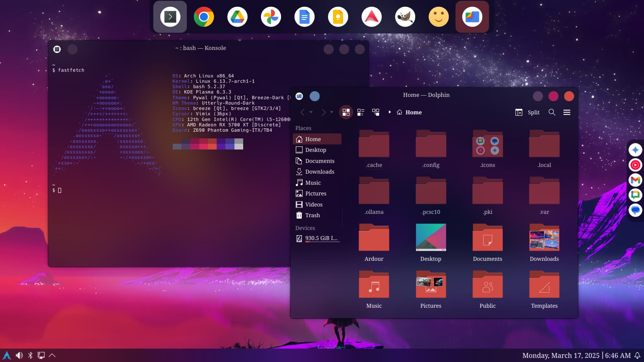This screenshot has width=644, height=362.
Task: Switch Dolphin to compact view mode
Action: point(361,112)
